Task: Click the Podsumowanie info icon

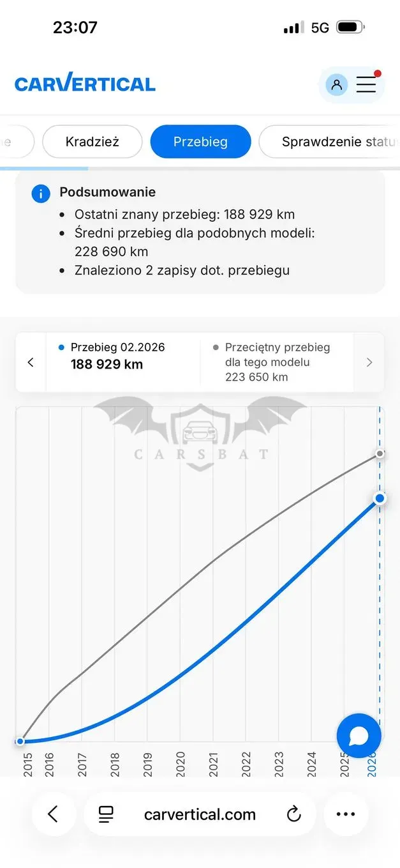Action: point(40,194)
